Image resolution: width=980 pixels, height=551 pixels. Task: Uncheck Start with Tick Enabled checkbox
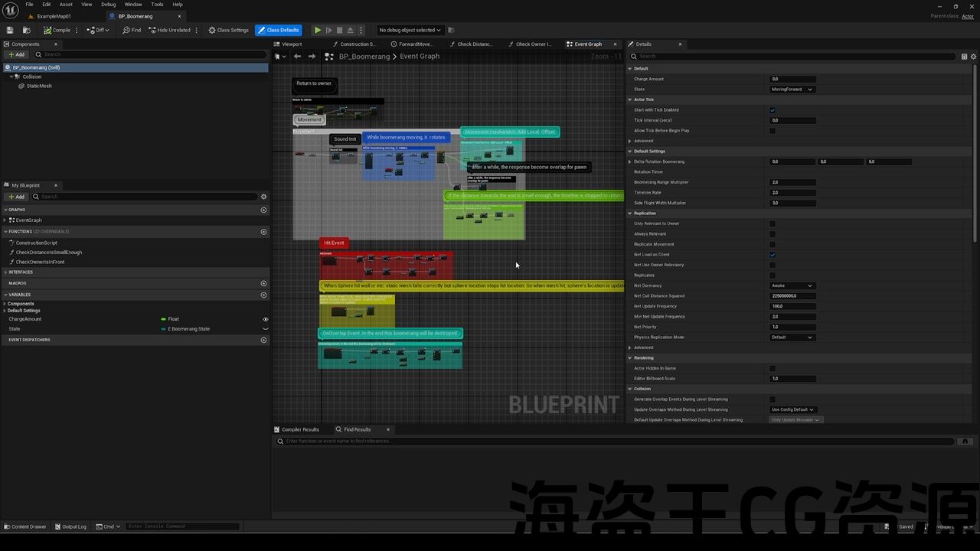click(x=772, y=110)
